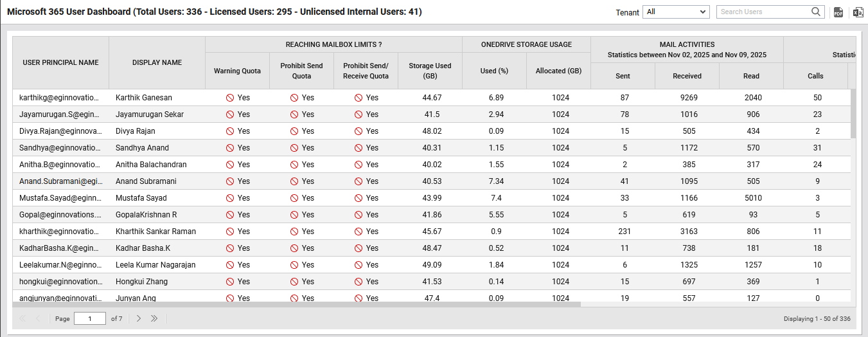Click the page number input box
868x337 pixels.
click(x=90, y=318)
